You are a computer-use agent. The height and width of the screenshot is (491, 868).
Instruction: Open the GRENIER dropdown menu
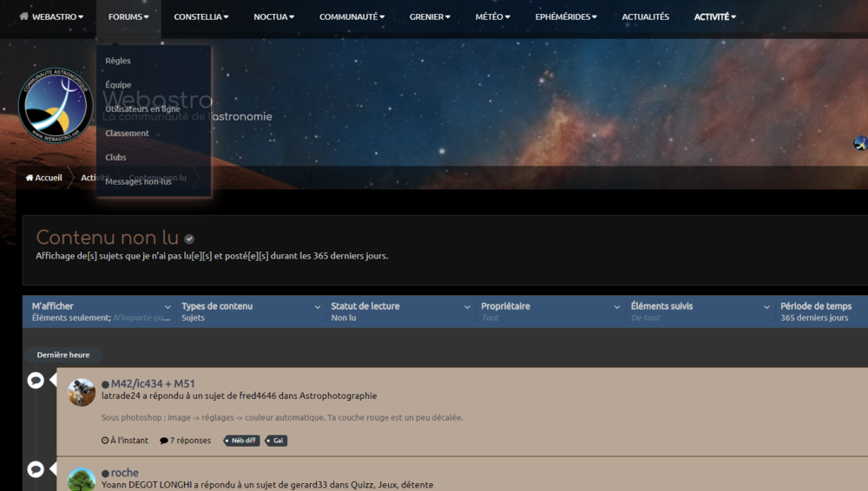[x=430, y=16]
